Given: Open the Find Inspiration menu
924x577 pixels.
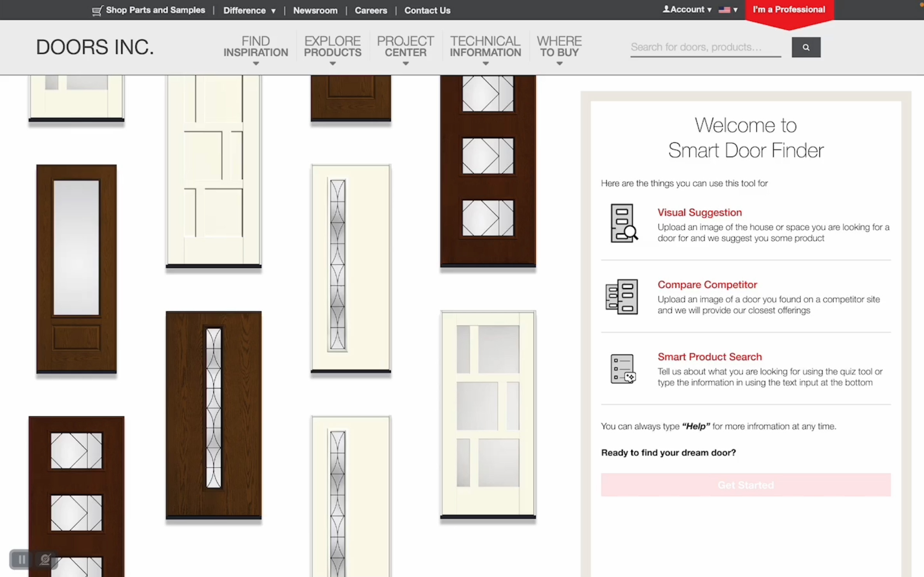Looking at the screenshot, I should [x=256, y=47].
